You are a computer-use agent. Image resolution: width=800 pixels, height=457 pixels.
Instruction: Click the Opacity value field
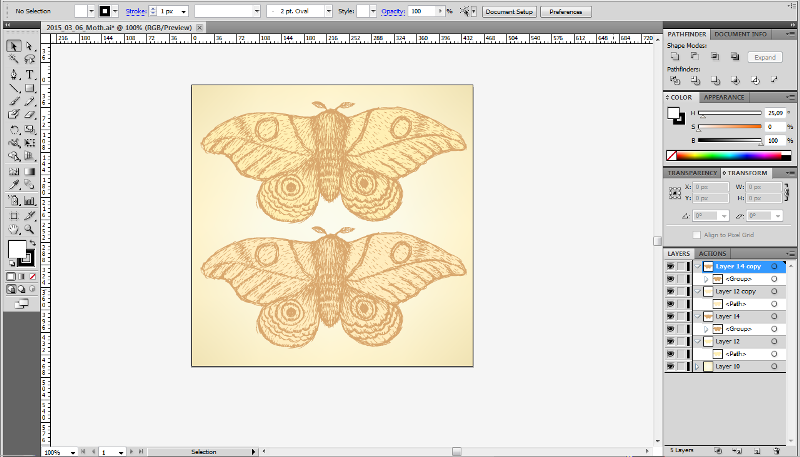pos(422,11)
